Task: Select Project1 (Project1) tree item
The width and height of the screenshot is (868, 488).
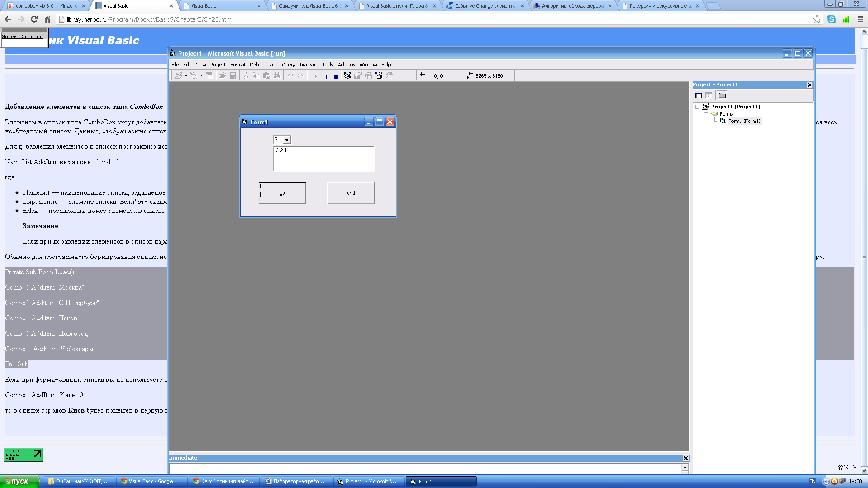Action: coord(736,107)
